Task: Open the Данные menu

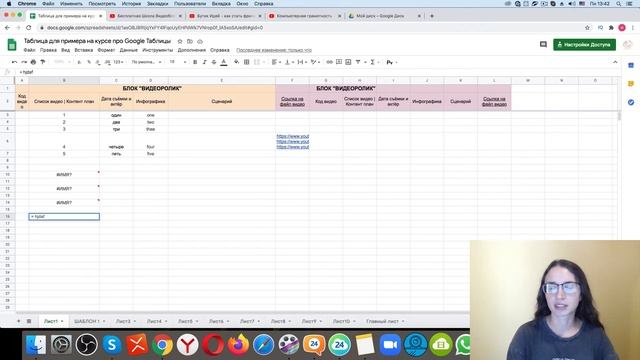Action: (129, 50)
